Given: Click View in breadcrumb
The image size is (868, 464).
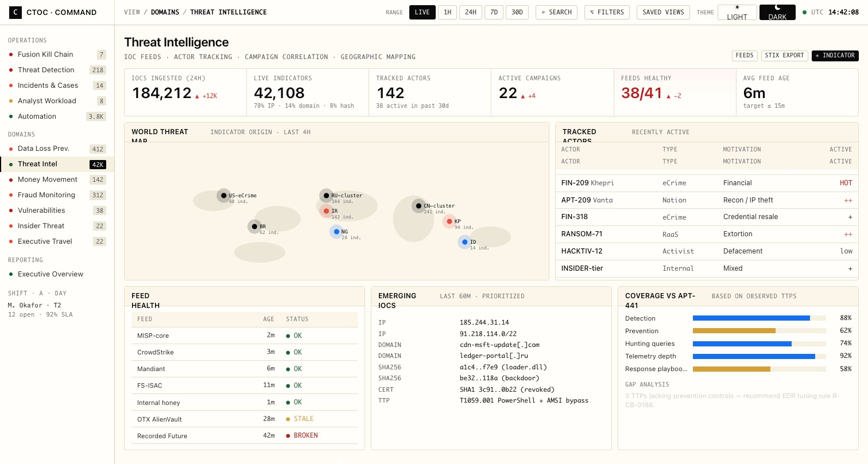Looking at the screenshot, I should [133, 12].
